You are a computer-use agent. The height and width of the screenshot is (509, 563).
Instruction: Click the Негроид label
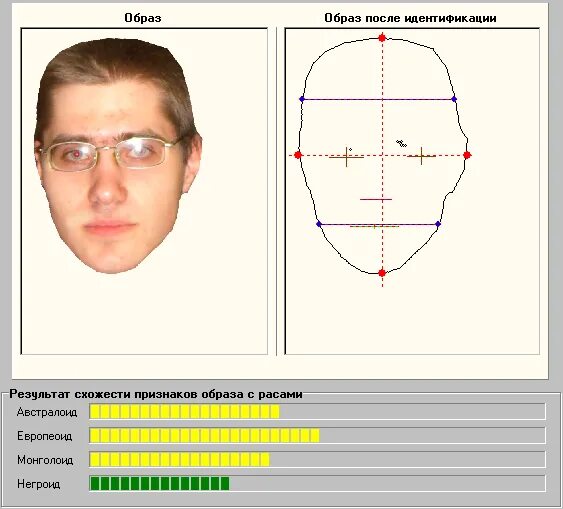click(x=39, y=484)
